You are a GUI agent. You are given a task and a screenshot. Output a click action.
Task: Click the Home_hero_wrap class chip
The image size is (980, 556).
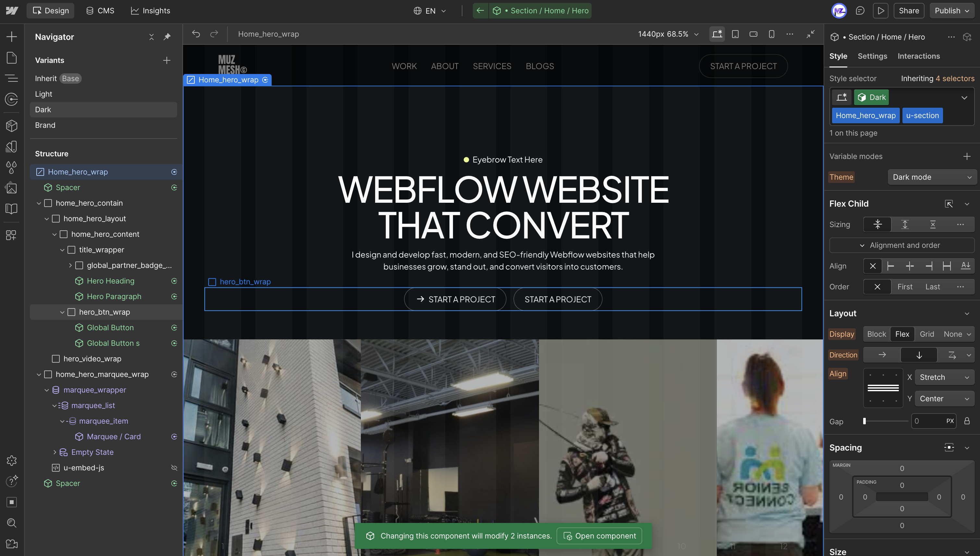pos(865,116)
